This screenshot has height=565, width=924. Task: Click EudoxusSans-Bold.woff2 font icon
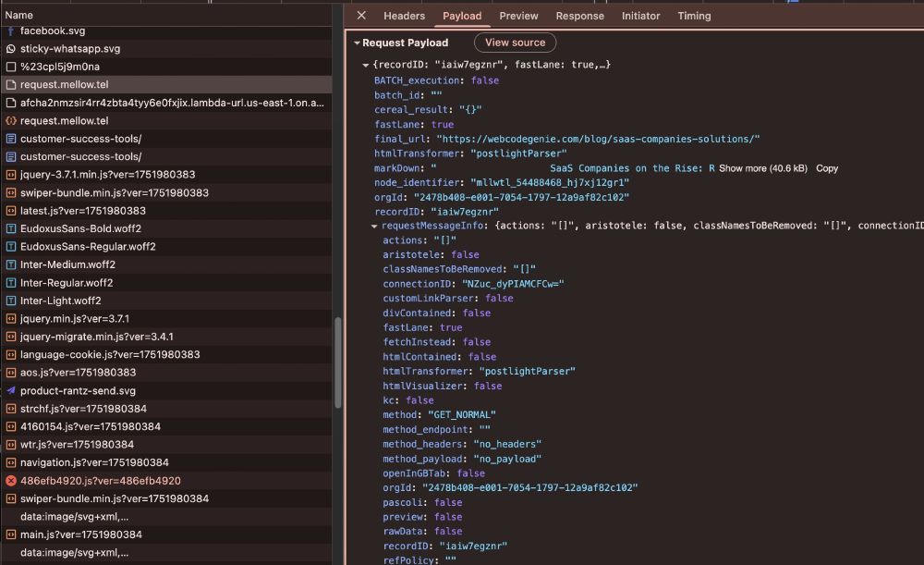click(10, 228)
